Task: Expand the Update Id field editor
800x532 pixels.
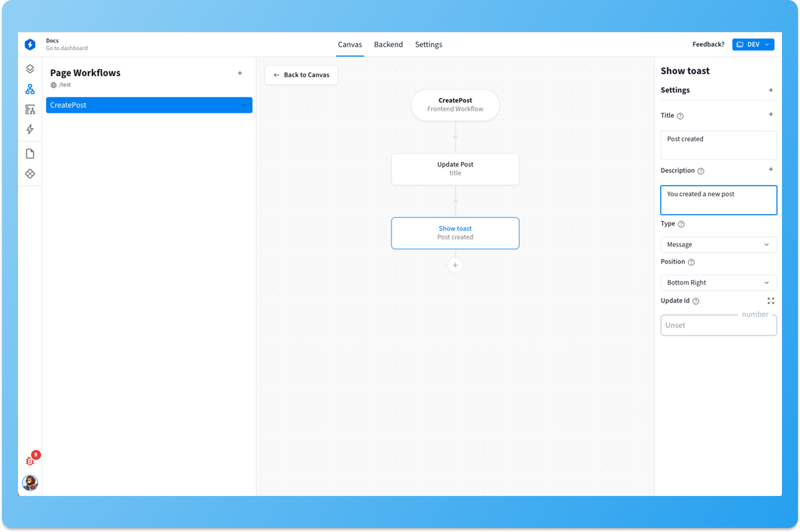Action: (x=770, y=301)
